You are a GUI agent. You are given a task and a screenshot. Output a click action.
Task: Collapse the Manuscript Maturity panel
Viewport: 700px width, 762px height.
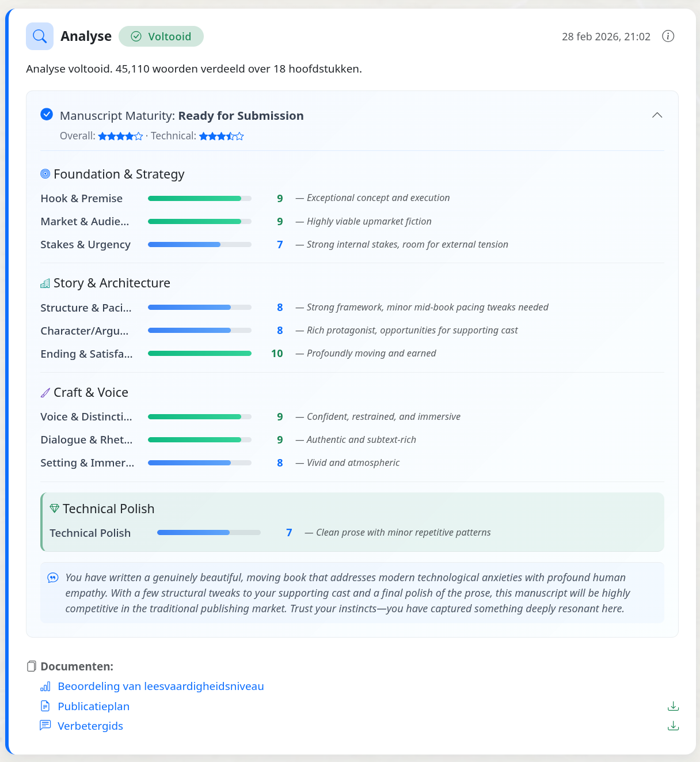pyautogui.click(x=657, y=115)
